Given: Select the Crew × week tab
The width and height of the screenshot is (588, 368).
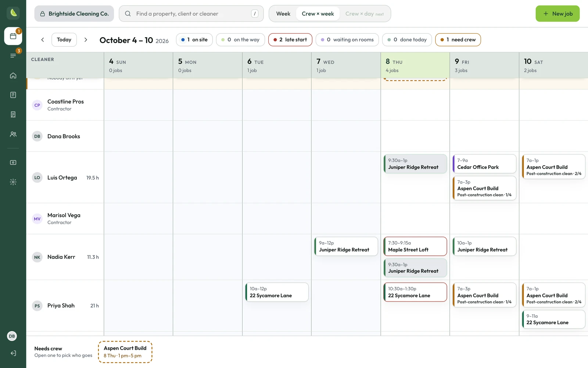Looking at the screenshot, I should tap(318, 14).
